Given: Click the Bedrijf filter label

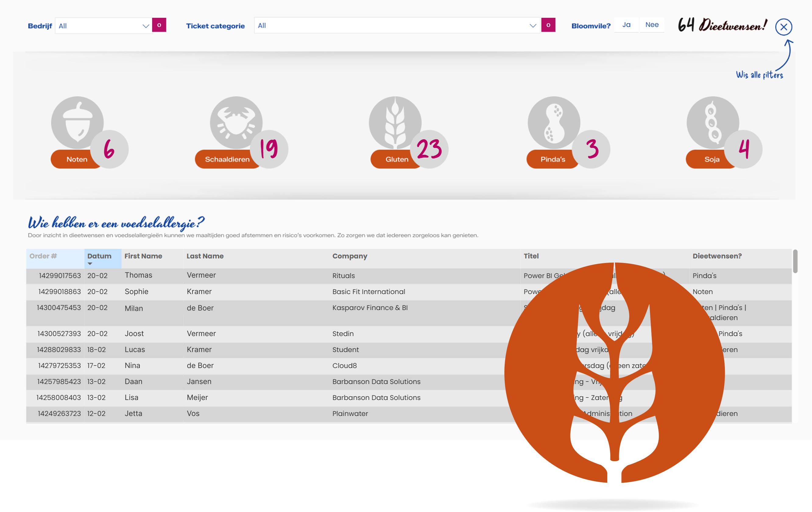Looking at the screenshot, I should 40,26.
